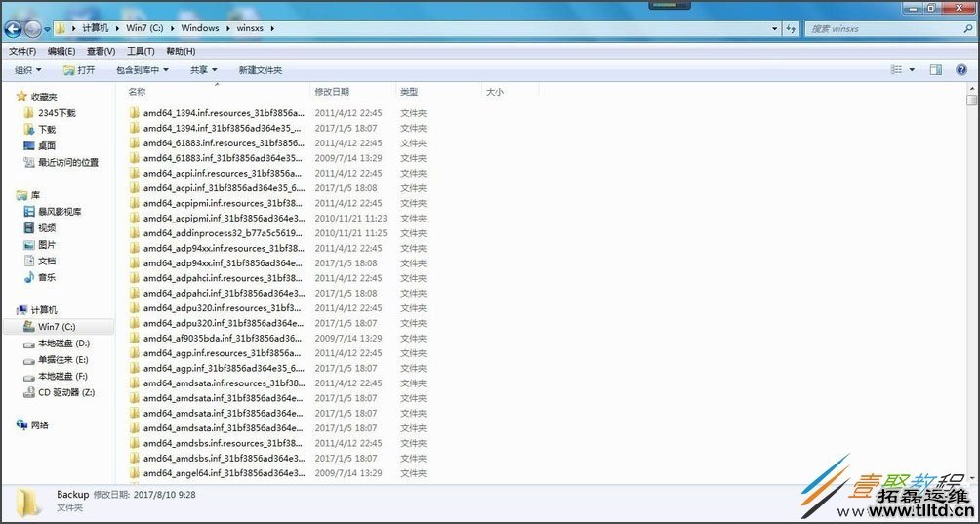980x524 pixels.
Task: Open the address bar history dropdown
Action: (x=775, y=28)
